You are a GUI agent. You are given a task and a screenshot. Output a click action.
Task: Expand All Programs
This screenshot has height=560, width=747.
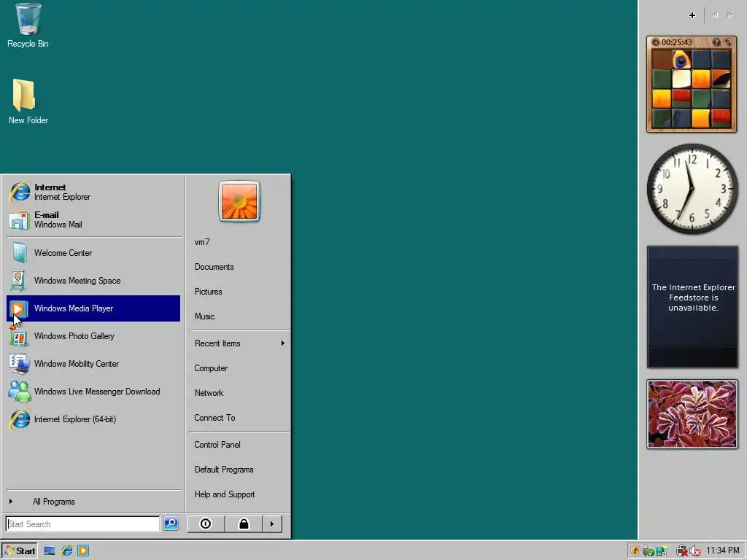click(x=93, y=502)
